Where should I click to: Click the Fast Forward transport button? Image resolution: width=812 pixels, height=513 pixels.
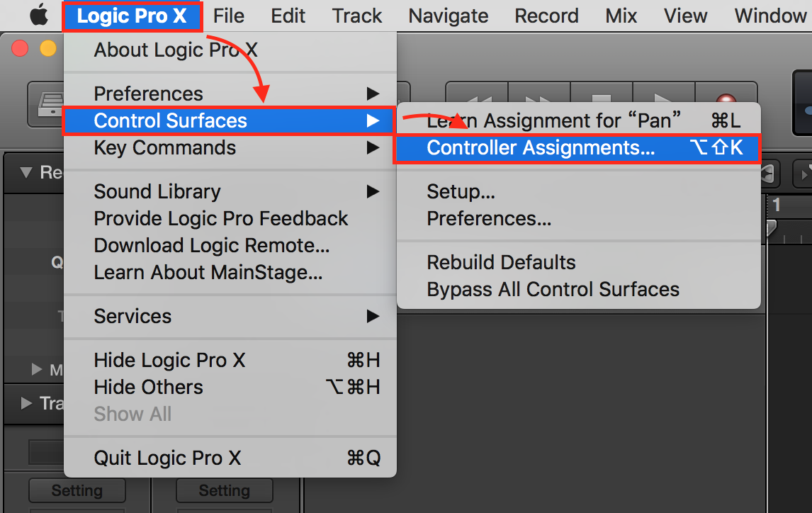coord(539,98)
